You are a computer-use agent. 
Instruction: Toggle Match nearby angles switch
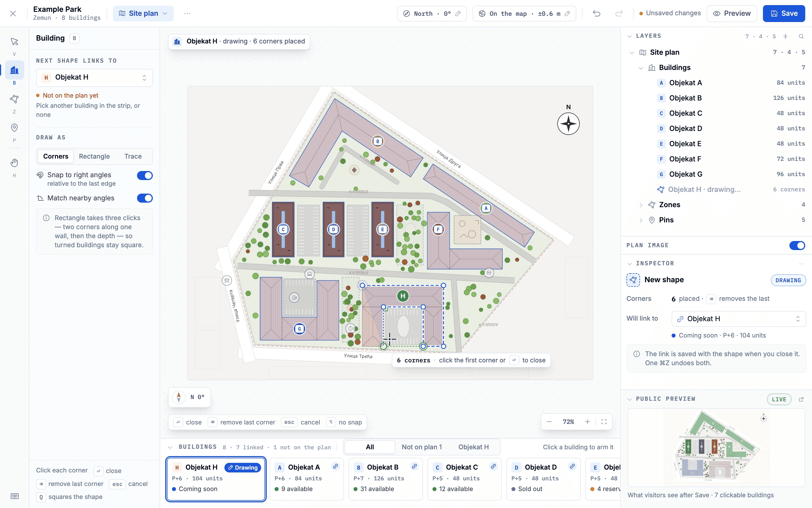(x=145, y=198)
